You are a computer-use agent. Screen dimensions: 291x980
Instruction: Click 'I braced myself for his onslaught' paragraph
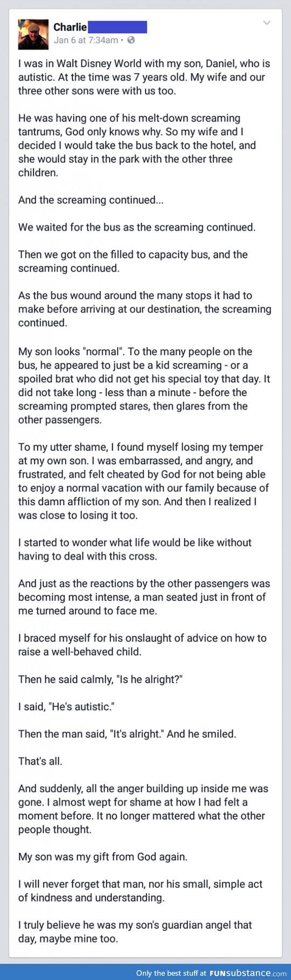(142, 645)
